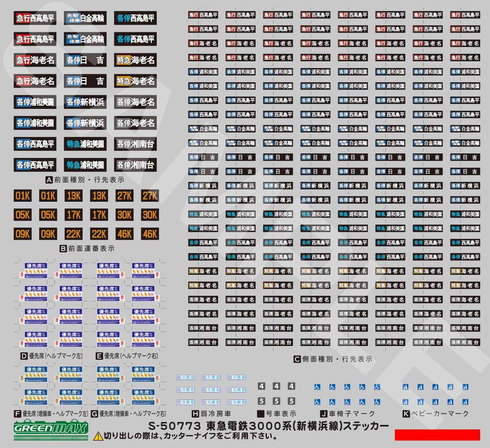490x448 pixels.
Task: Select the label '優先席(ヘルプマーク左)'
Action: [56, 356]
